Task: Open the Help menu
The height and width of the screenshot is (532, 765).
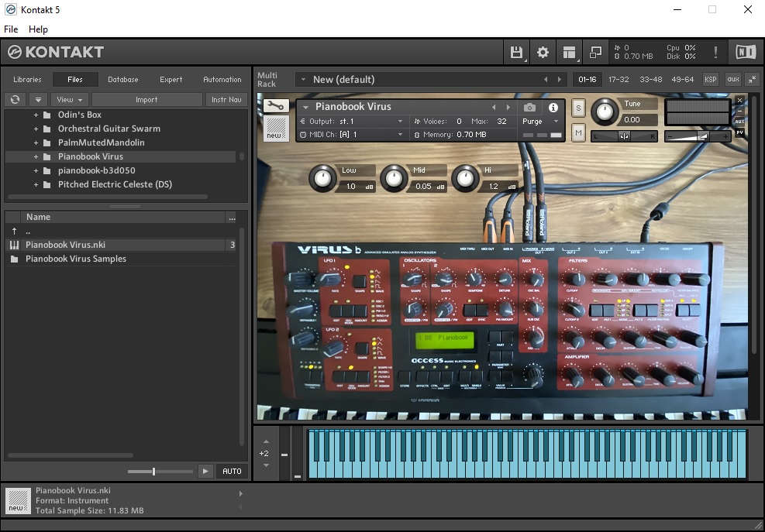Action: coord(38,29)
